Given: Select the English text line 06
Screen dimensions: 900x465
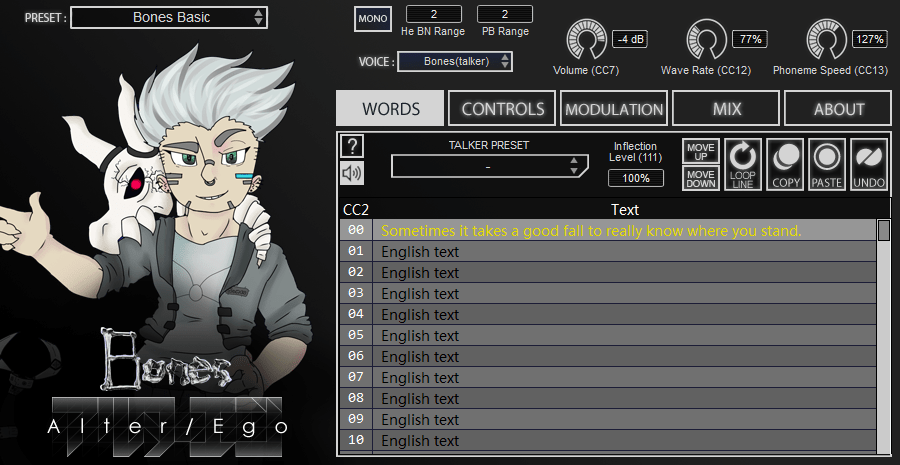Looking at the screenshot, I should coord(624,356).
